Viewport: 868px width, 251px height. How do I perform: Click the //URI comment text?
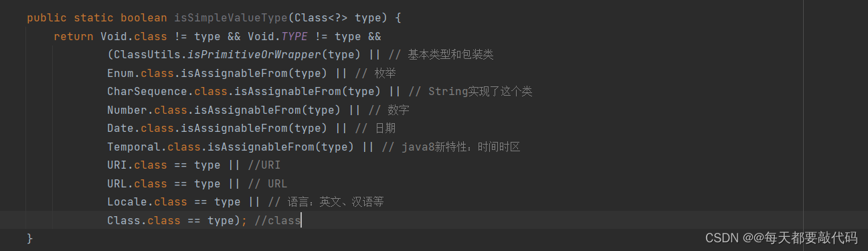click(264, 165)
